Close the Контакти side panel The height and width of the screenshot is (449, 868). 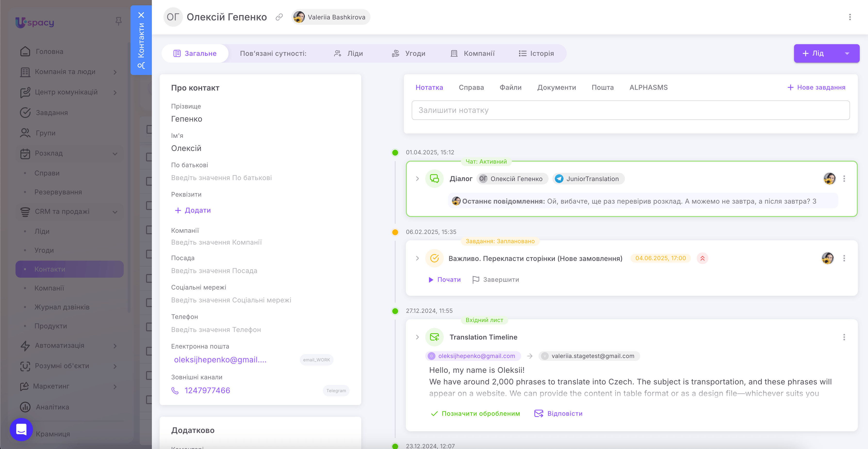click(141, 15)
